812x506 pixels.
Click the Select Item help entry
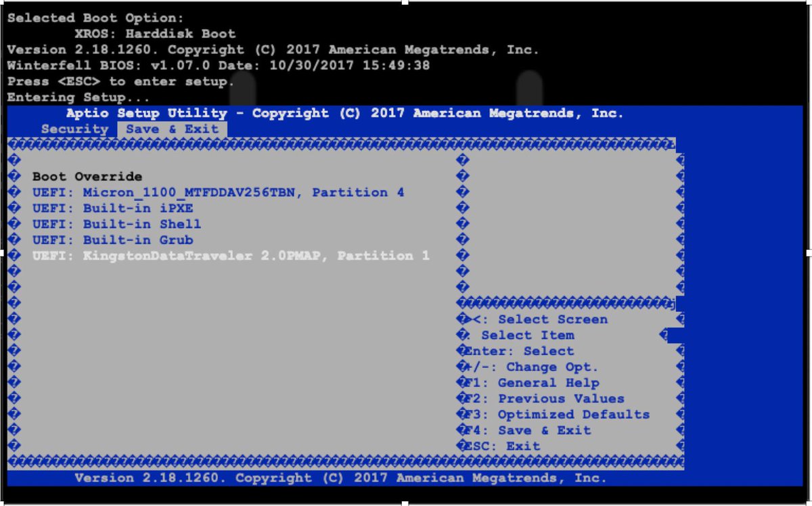pos(514,335)
